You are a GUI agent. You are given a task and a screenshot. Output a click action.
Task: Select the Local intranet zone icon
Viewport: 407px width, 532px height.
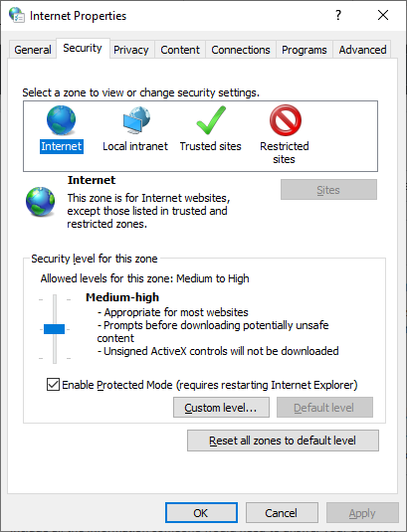(x=136, y=120)
